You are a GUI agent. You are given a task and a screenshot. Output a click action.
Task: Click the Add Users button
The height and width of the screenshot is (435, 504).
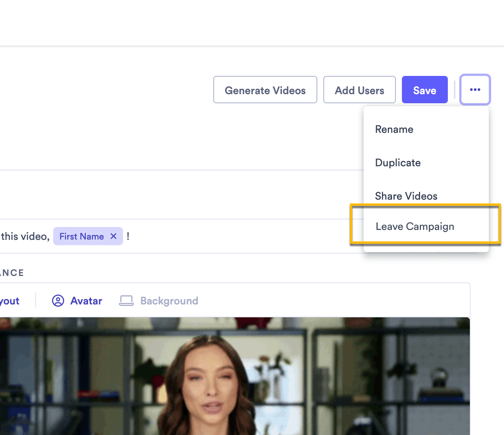pos(359,90)
